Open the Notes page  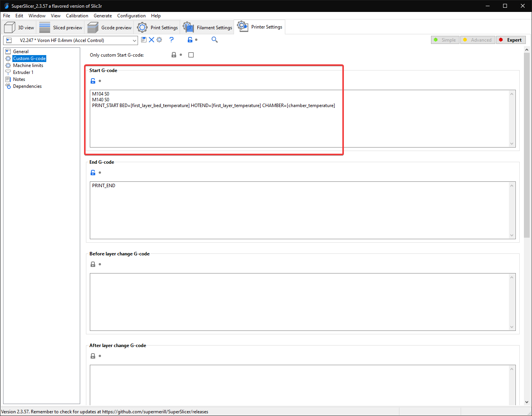[19, 79]
